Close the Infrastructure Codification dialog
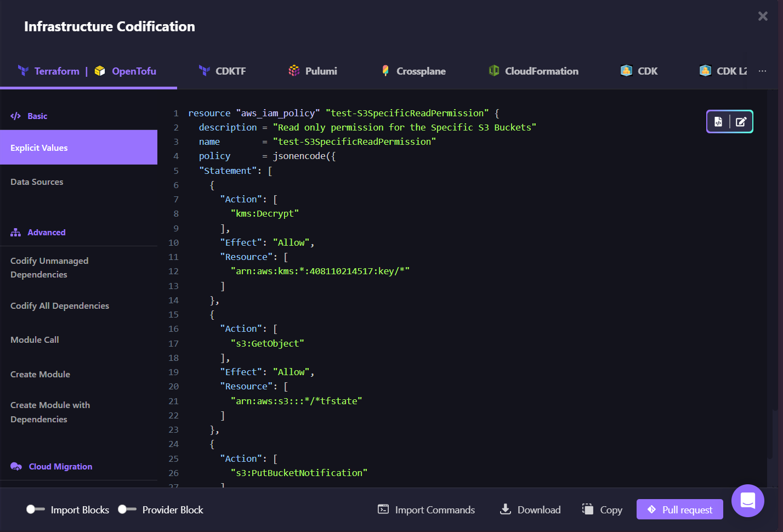Screen dimensions: 783x532 pos(763,16)
